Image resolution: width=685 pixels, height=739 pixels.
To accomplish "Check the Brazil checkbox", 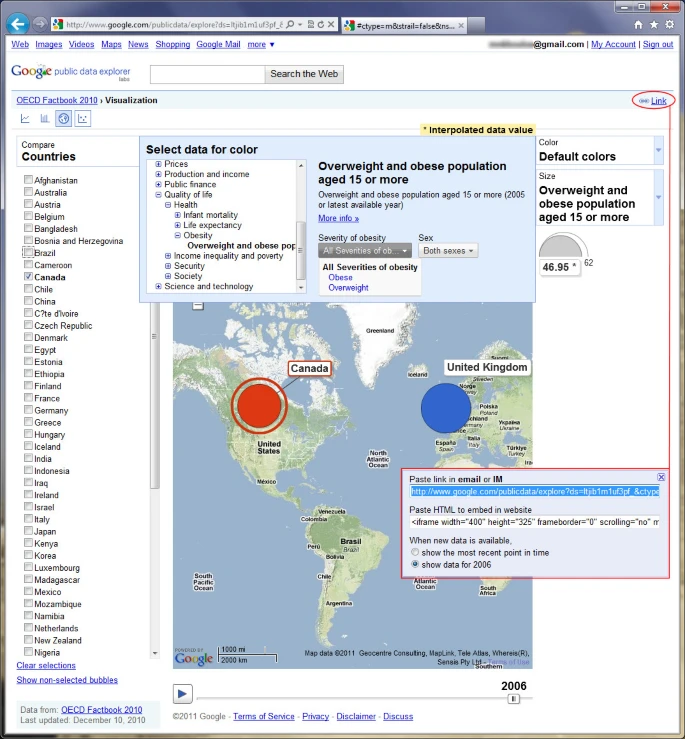I will (x=28, y=252).
